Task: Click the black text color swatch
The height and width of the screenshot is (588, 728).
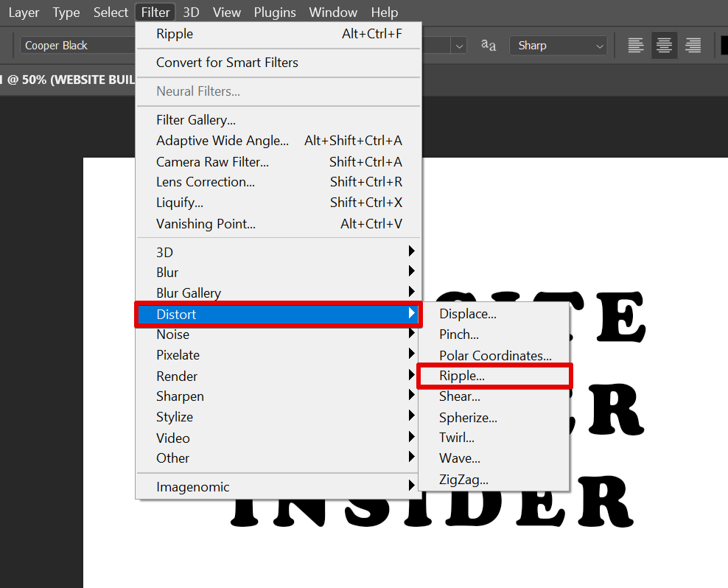Action: (x=724, y=46)
